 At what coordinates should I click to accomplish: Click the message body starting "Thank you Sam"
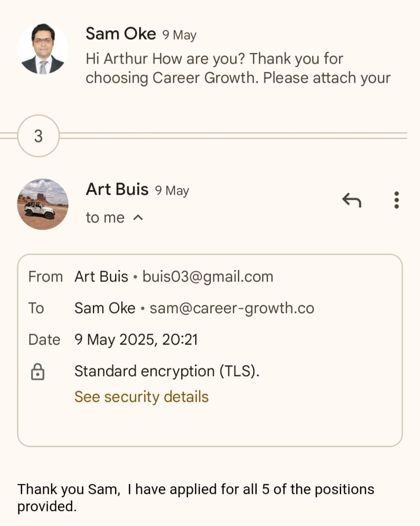point(196,497)
